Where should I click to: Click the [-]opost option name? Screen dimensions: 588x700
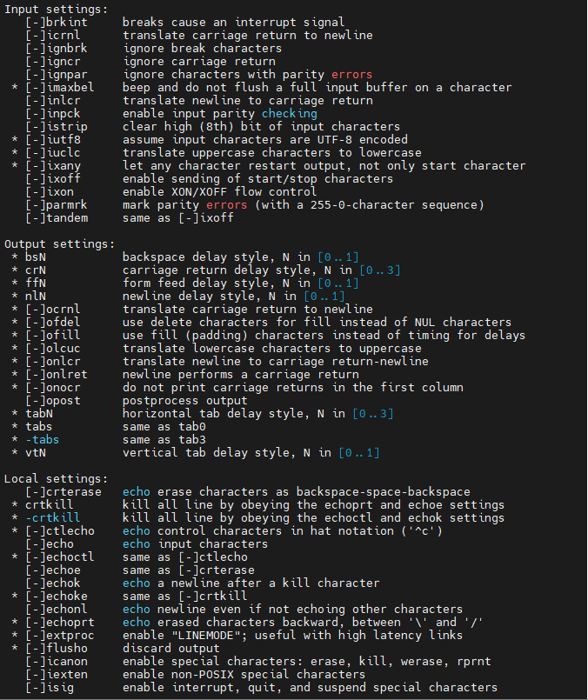point(52,401)
